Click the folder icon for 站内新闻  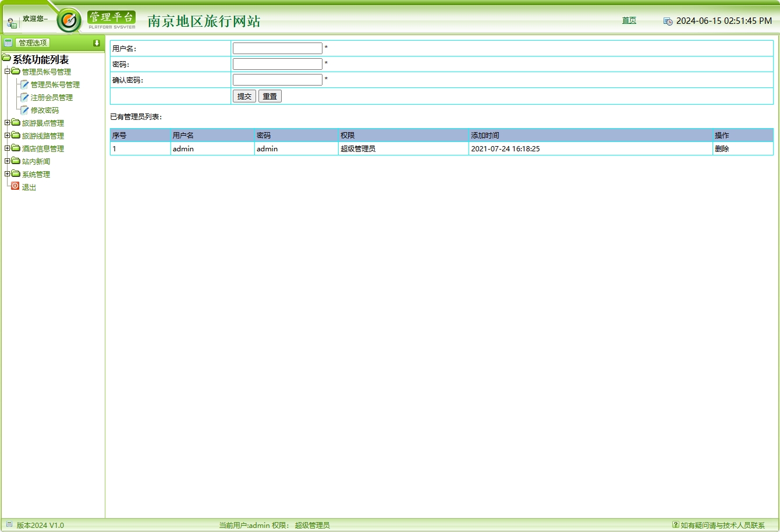coord(16,161)
